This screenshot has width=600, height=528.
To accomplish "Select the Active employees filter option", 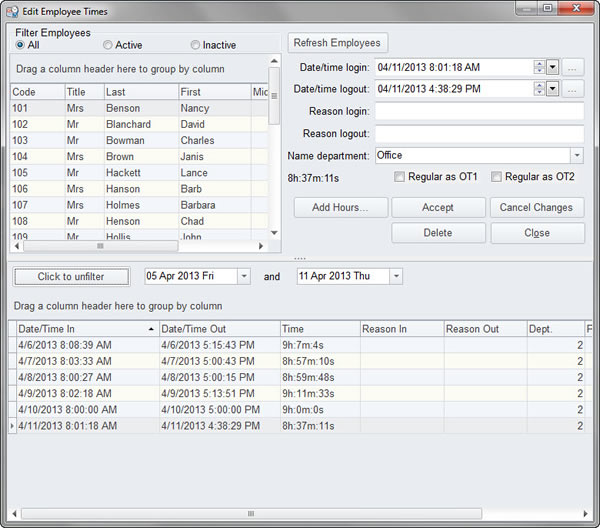I will (107, 45).
